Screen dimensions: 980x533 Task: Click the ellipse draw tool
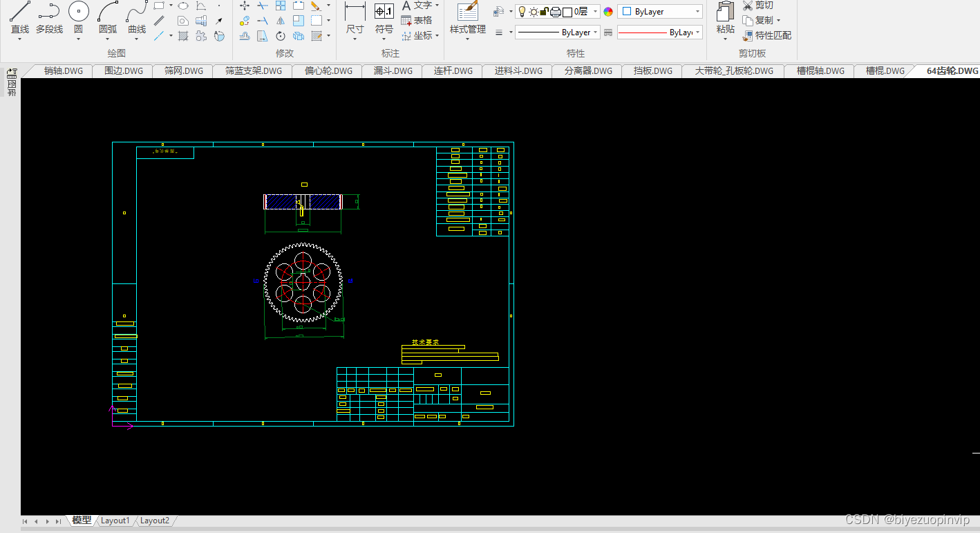[183, 6]
